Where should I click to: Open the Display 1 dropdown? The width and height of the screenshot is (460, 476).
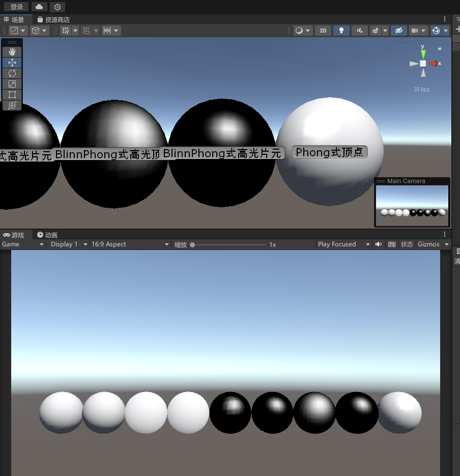[x=68, y=244]
